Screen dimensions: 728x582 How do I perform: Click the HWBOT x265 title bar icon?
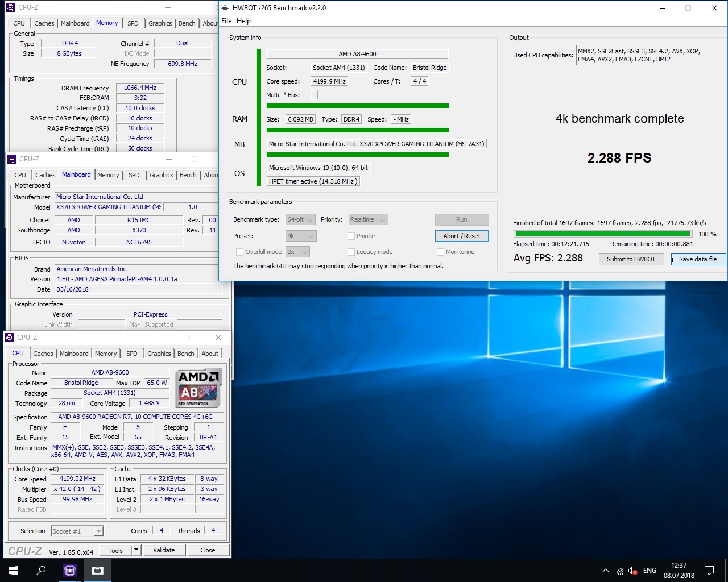click(226, 8)
